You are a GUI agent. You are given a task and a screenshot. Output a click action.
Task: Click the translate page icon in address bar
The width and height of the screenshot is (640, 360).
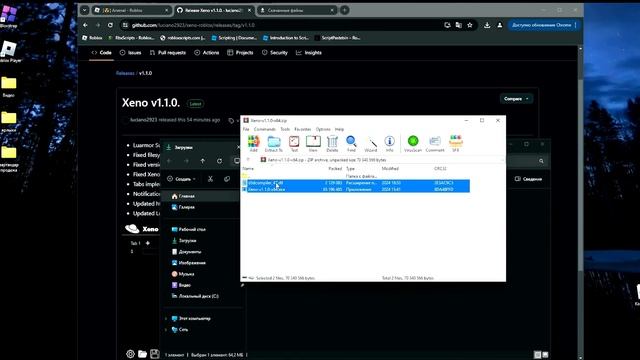458,25
